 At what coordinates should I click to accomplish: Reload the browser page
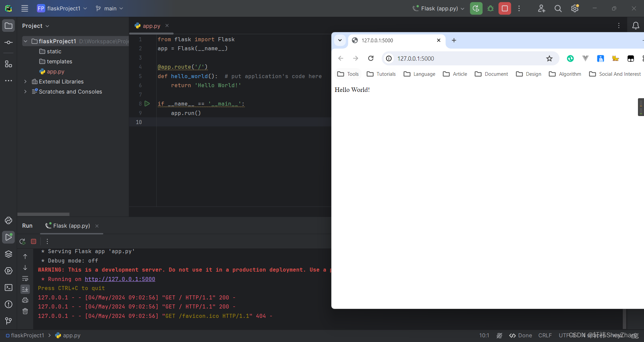371,58
